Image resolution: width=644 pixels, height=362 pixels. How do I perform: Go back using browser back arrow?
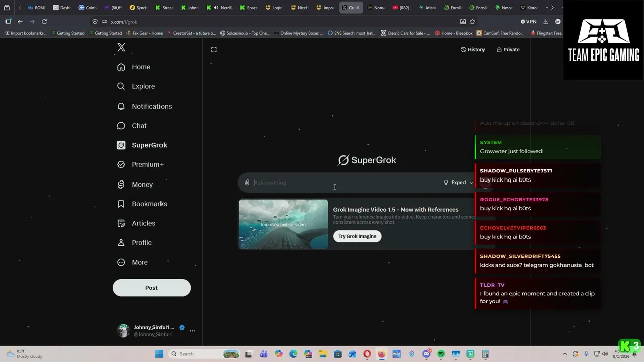pyautogui.click(x=20, y=22)
